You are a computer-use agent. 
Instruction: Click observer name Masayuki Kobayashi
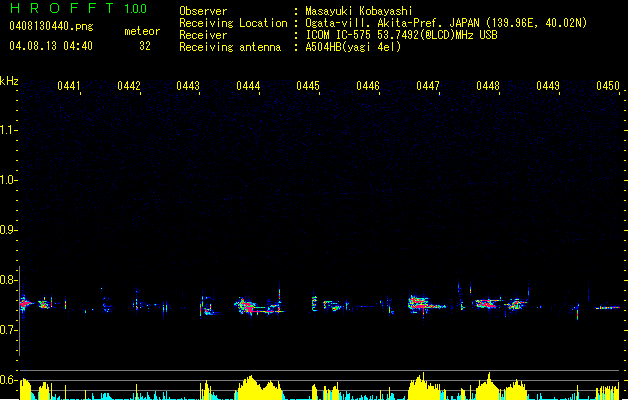(x=359, y=11)
